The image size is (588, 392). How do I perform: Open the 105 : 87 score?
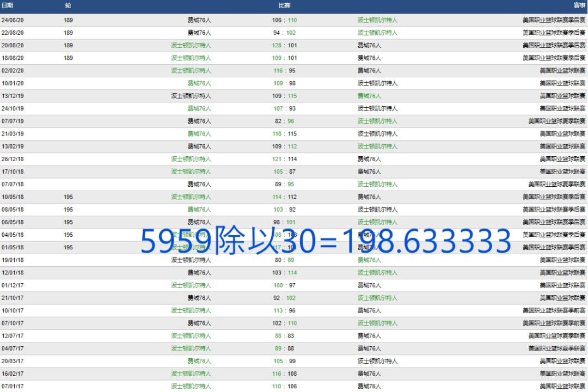pyautogui.click(x=284, y=172)
